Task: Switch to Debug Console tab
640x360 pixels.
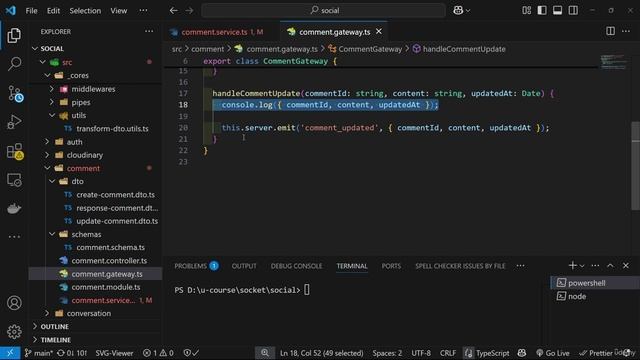Action: point(296,266)
